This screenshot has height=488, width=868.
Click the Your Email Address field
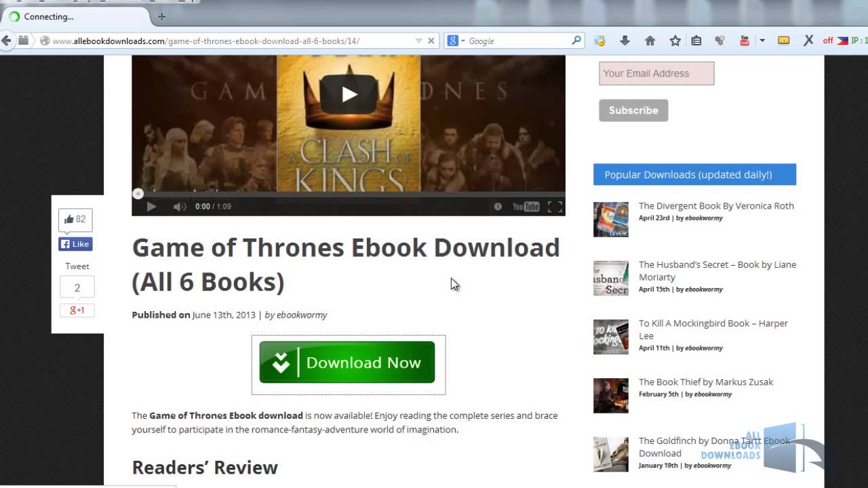pos(656,73)
